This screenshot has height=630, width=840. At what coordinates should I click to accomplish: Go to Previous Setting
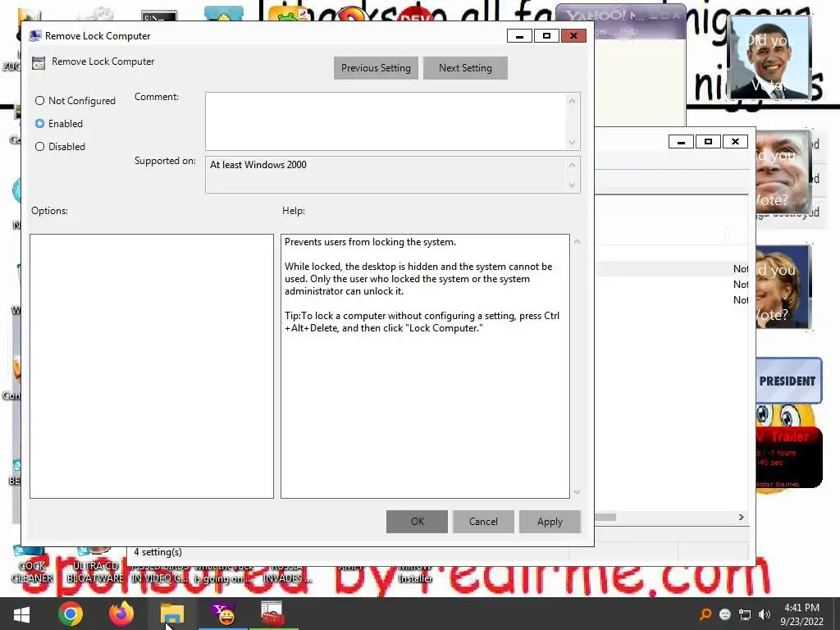tap(376, 68)
